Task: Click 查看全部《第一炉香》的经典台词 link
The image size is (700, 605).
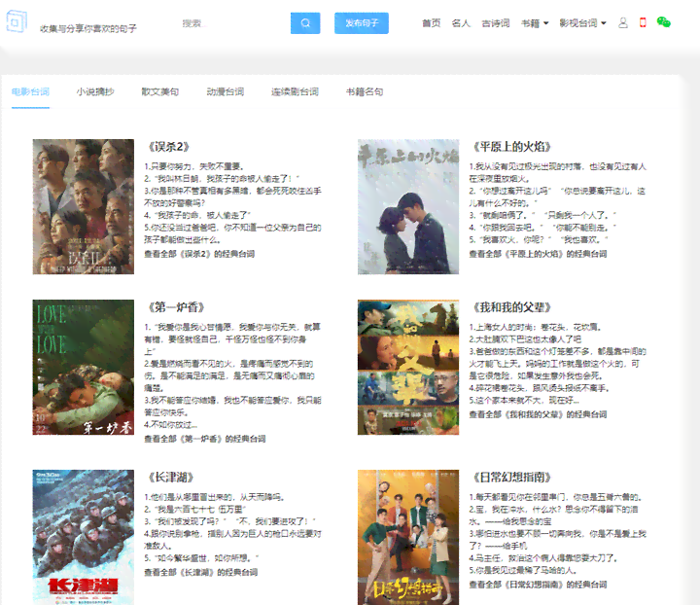Action: coord(205,439)
